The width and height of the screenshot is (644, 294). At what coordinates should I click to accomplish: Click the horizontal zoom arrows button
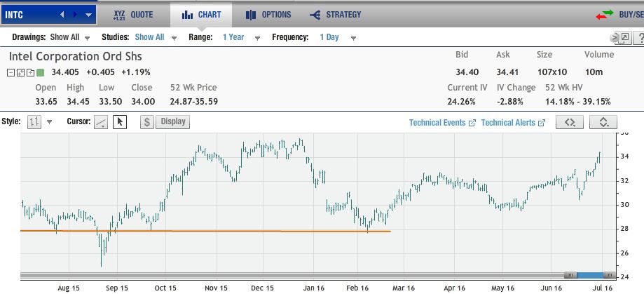[x=569, y=122]
